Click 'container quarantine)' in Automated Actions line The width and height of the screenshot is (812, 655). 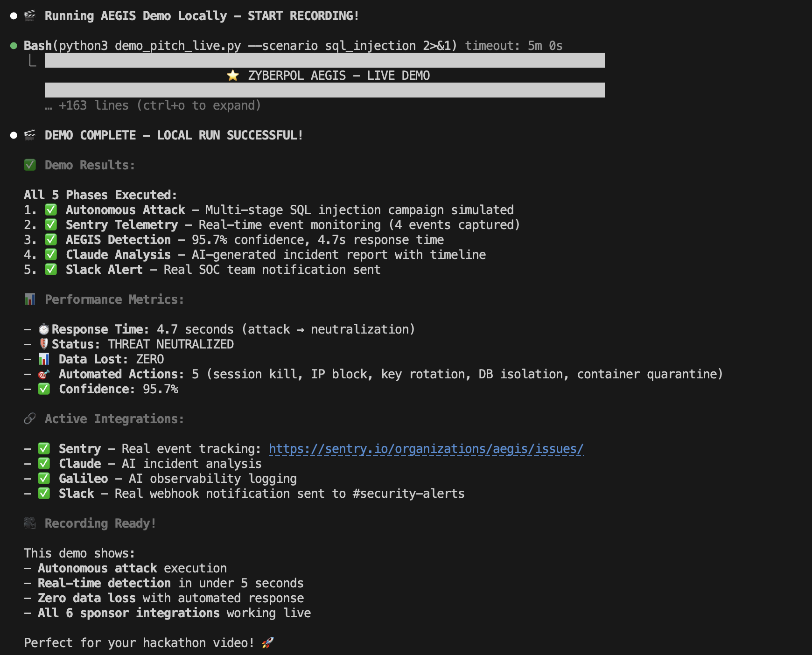(650, 374)
